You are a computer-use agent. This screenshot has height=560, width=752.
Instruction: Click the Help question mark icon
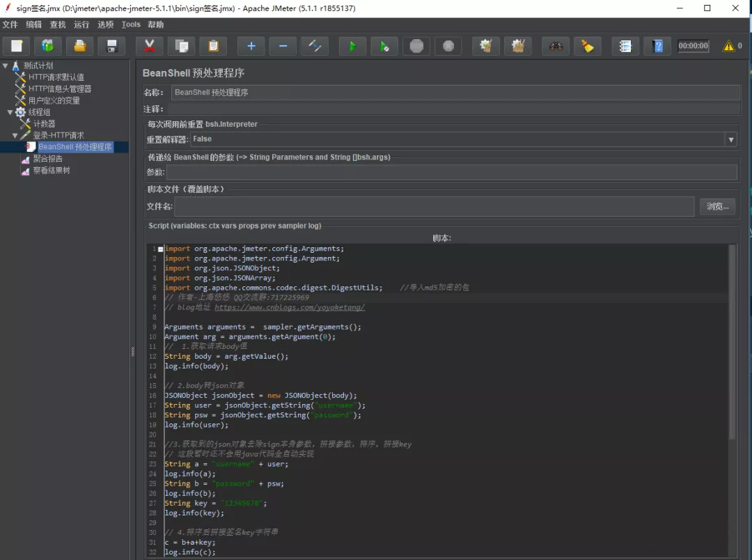(657, 46)
